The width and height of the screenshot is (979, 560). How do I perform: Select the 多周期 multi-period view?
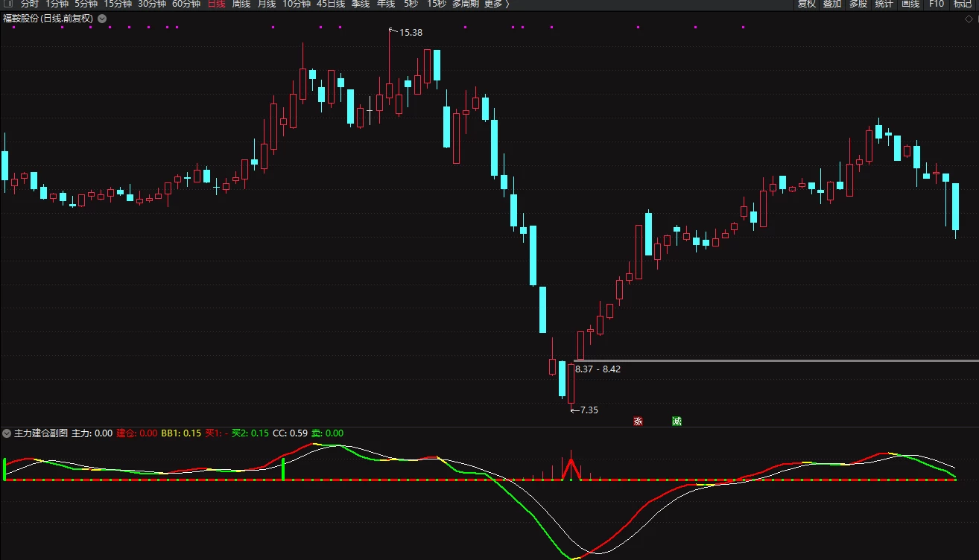click(466, 4)
